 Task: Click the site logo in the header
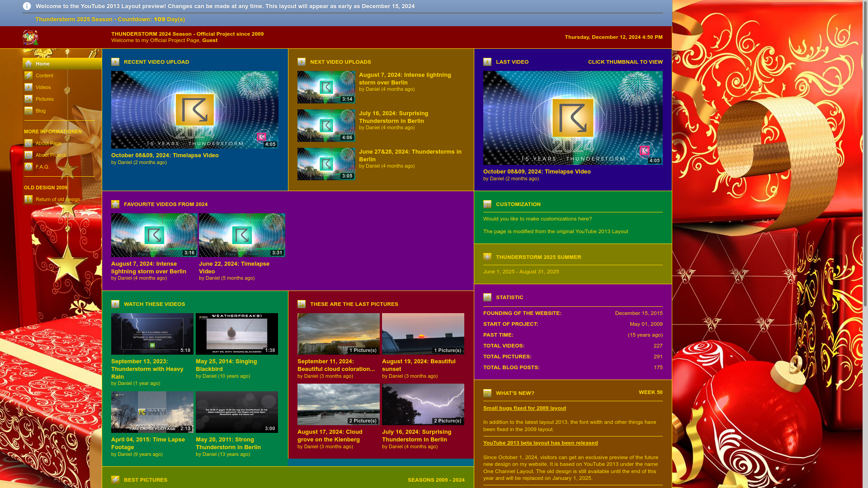click(30, 38)
